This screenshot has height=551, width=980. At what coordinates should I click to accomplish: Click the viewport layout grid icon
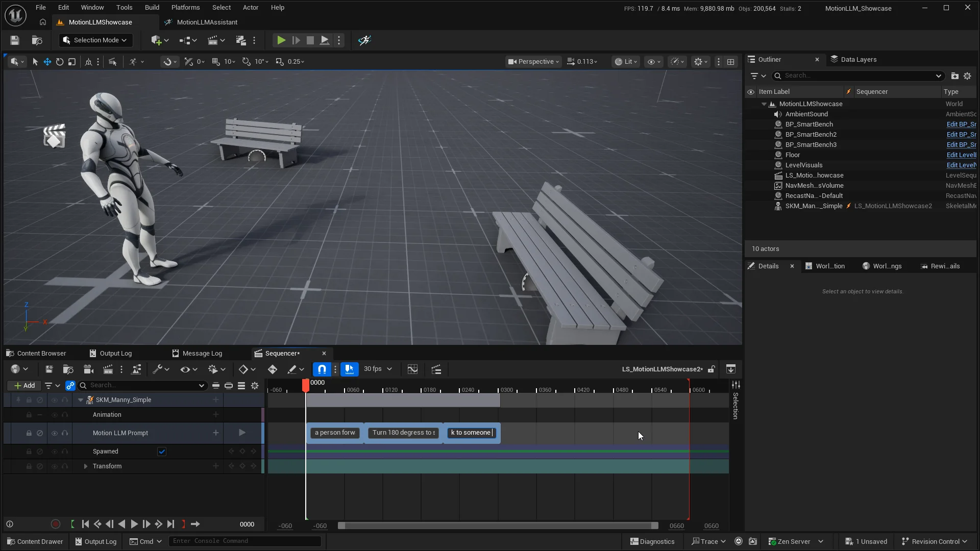(731, 62)
